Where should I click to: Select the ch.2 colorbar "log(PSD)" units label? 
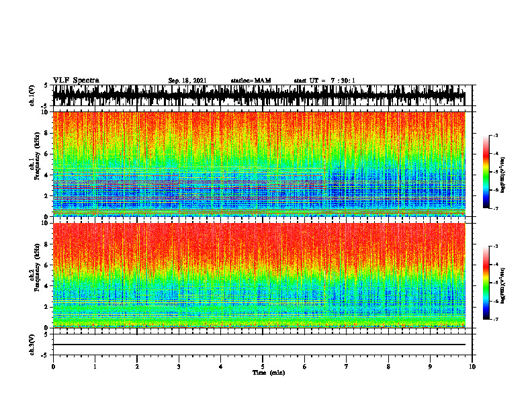coord(503,285)
